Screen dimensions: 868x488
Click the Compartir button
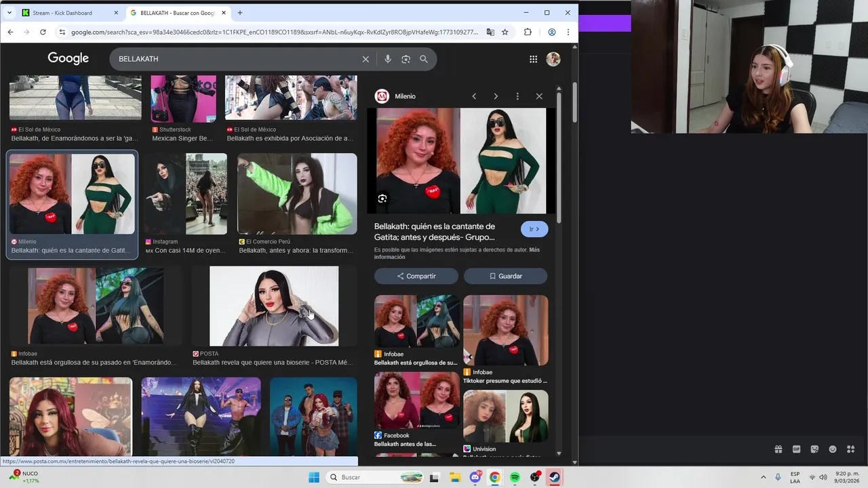click(x=416, y=276)
